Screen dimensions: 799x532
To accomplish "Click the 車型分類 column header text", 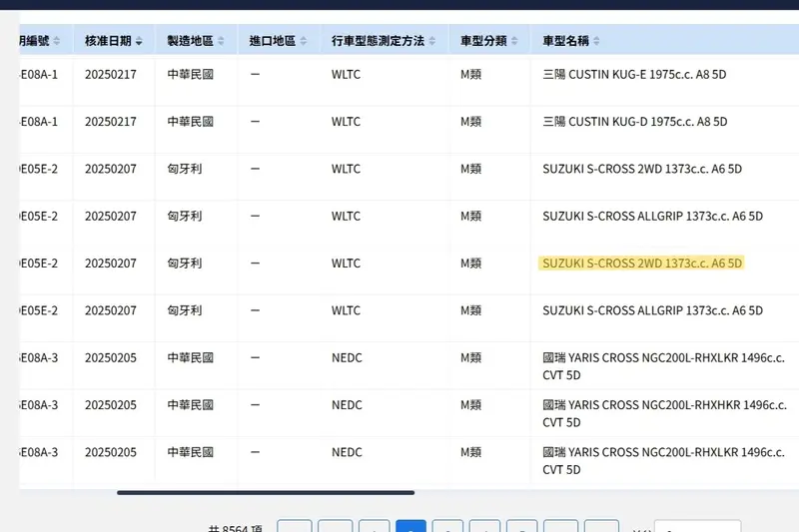I will coord(483,41).
